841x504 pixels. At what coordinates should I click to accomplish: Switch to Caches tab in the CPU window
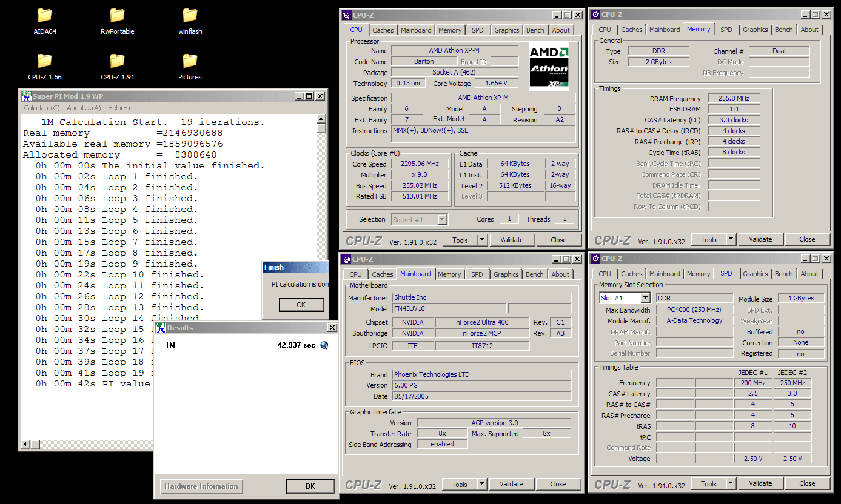(x=383, y=30)
